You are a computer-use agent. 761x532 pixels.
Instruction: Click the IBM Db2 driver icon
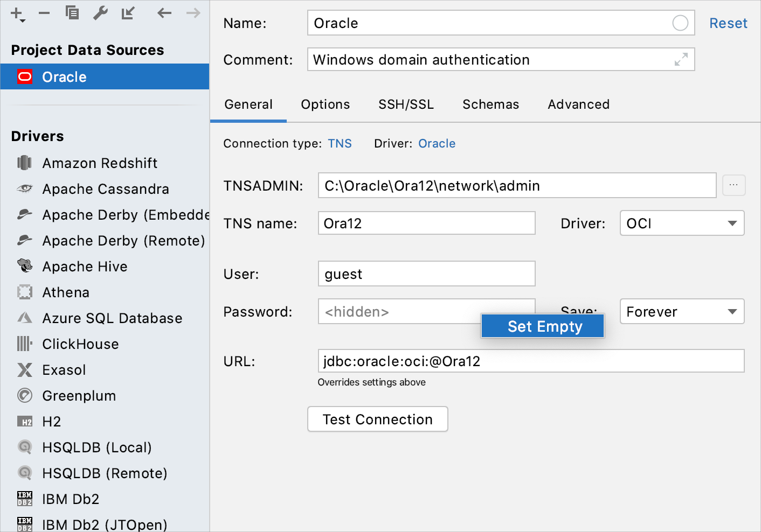[x=24, y=499]
